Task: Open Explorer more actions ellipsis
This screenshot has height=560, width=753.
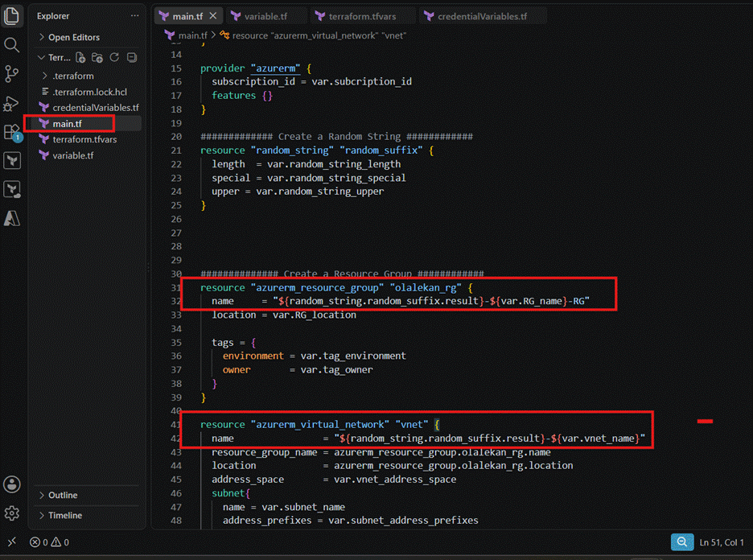Action: click(135, 16)
